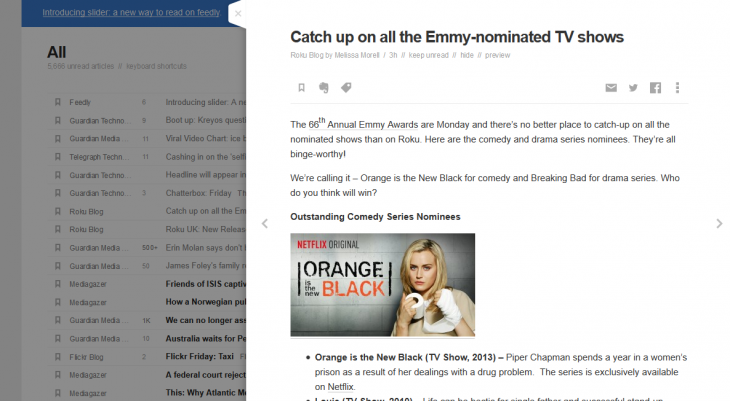
Task: Bookmark the 'James Foley's family' row
Action: tap(58, 266)
